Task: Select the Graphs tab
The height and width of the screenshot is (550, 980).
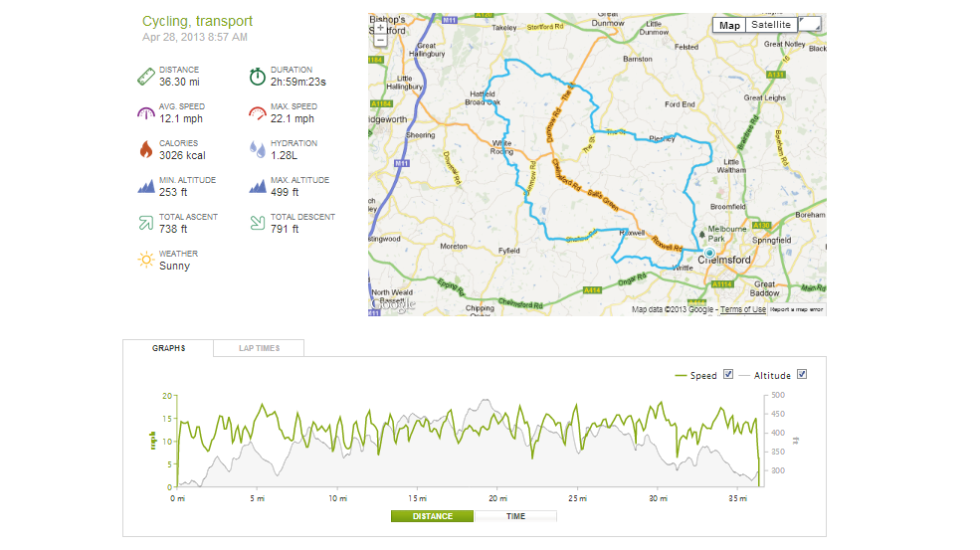Action: point(168,348)
